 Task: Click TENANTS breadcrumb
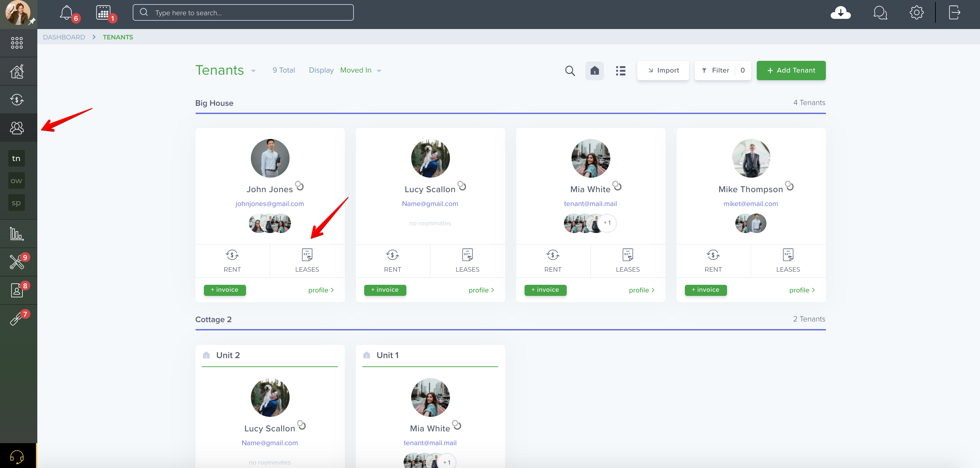tap(117, 37)
